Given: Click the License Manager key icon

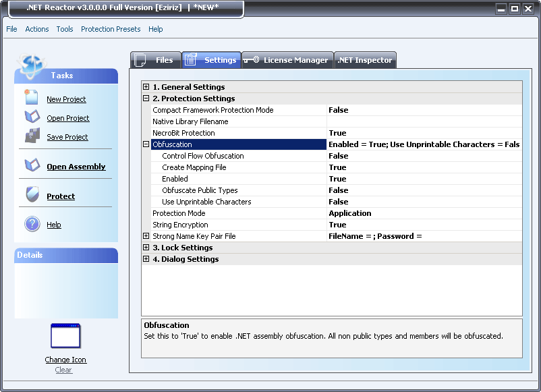Looking at the screenshot, I should coord(251,60).
